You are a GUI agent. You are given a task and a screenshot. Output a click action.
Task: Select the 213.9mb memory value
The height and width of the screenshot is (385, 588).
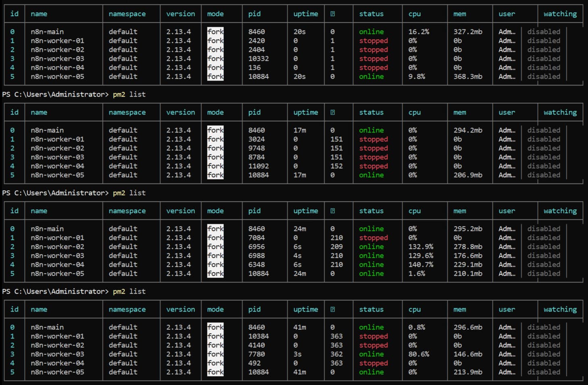pyautogui.click(x=467, y=372)
